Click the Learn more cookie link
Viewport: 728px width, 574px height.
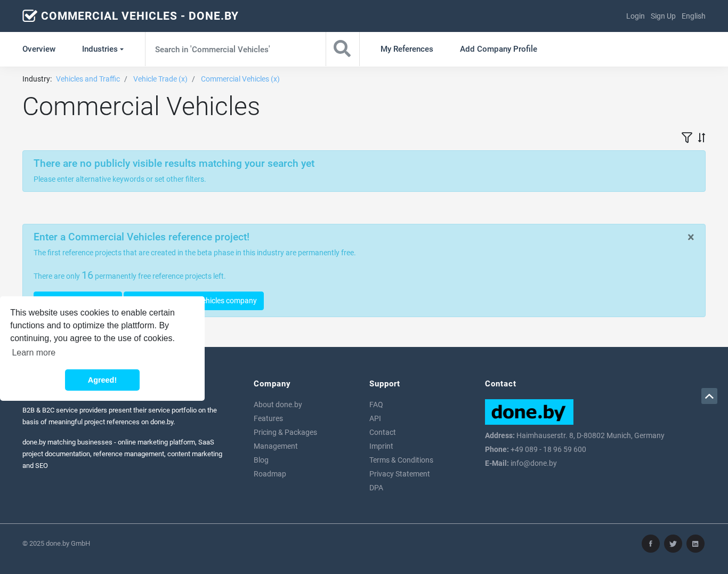[x=34, y=353]
